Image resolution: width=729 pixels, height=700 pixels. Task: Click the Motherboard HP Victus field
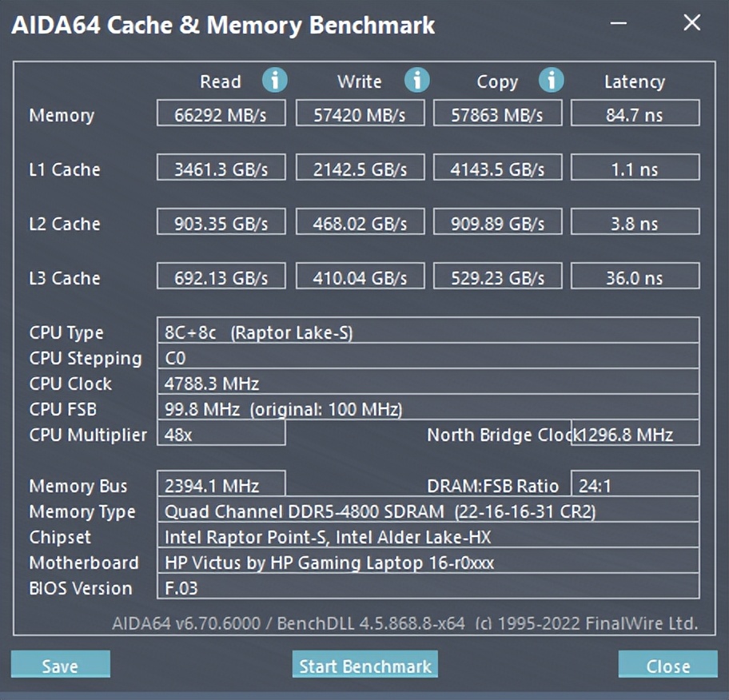428,561
